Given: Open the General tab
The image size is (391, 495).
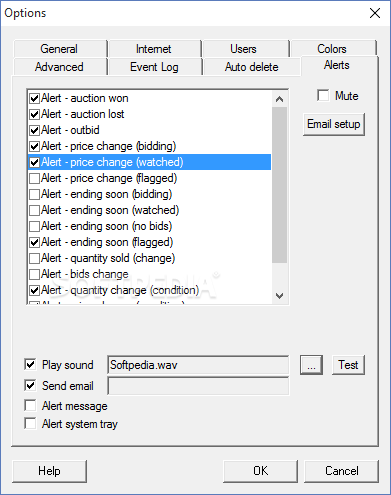Looking at the screenshot, I should 59,49.
